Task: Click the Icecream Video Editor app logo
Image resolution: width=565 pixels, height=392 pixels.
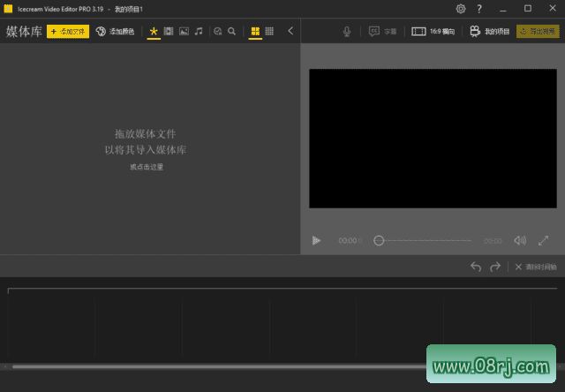Action: coord(8,9)
